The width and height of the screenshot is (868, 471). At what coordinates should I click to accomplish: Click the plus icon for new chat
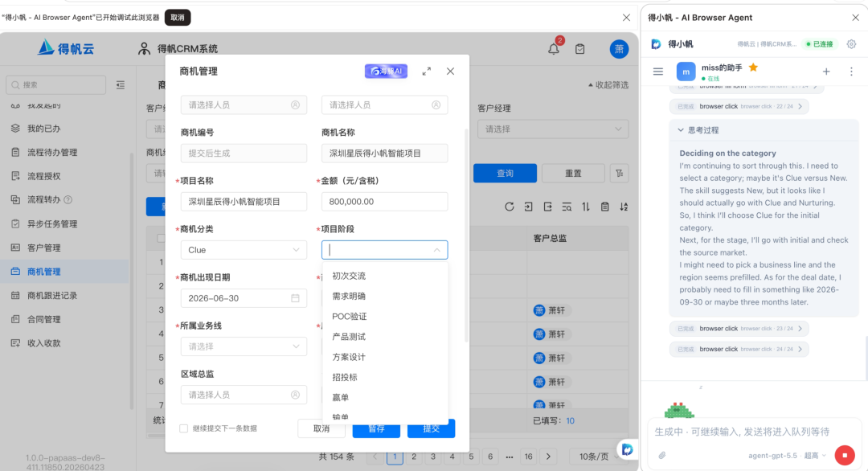pyautogui.click(x=826, y=72)
